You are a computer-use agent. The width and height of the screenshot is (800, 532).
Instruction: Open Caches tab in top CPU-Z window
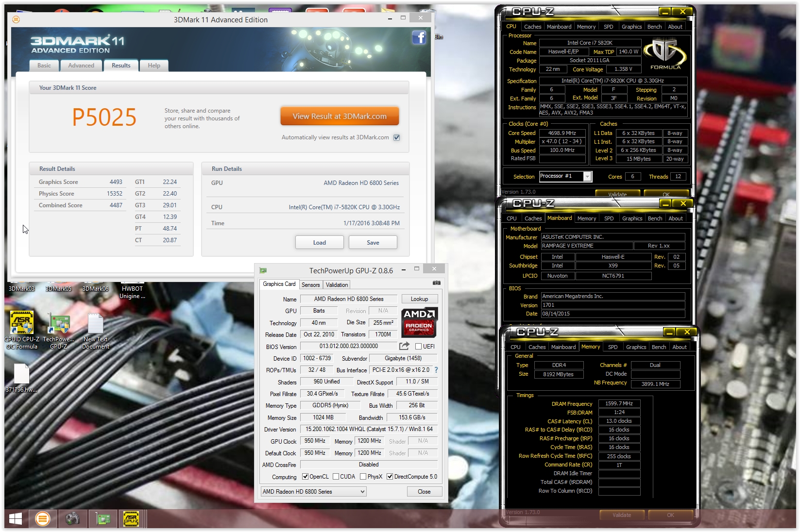point(532,27)
